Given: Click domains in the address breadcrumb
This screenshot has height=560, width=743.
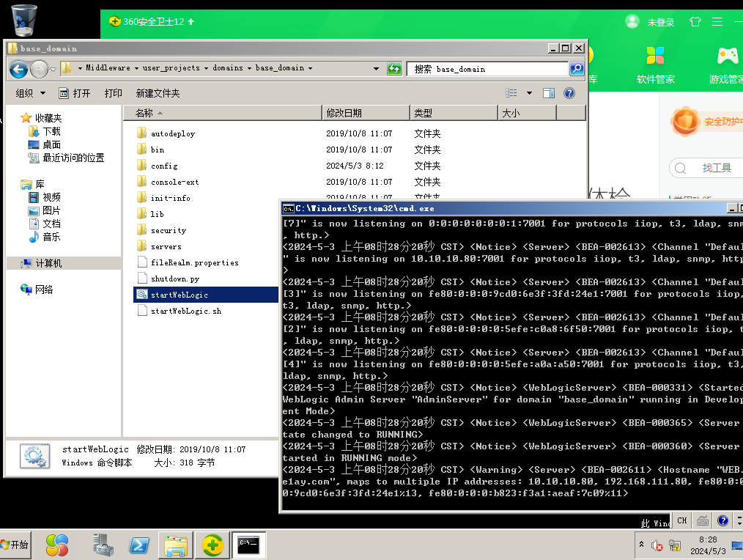Looking at the screenshot, I should (227, 68).
